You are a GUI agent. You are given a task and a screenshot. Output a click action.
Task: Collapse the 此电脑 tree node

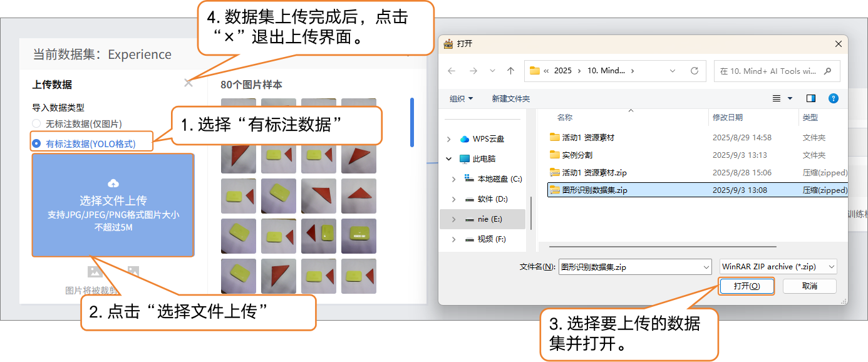pyautogui.click(x=448, y=159)
